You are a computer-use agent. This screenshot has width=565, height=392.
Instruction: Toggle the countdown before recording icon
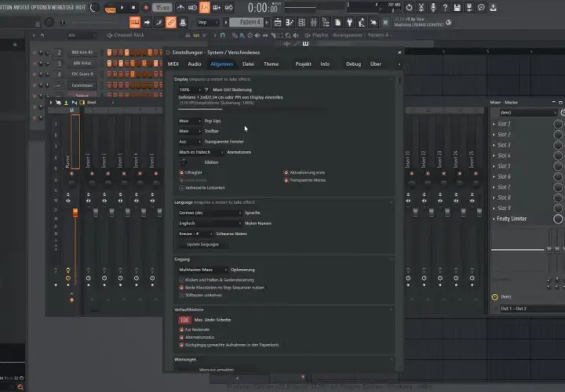point(204,7)
